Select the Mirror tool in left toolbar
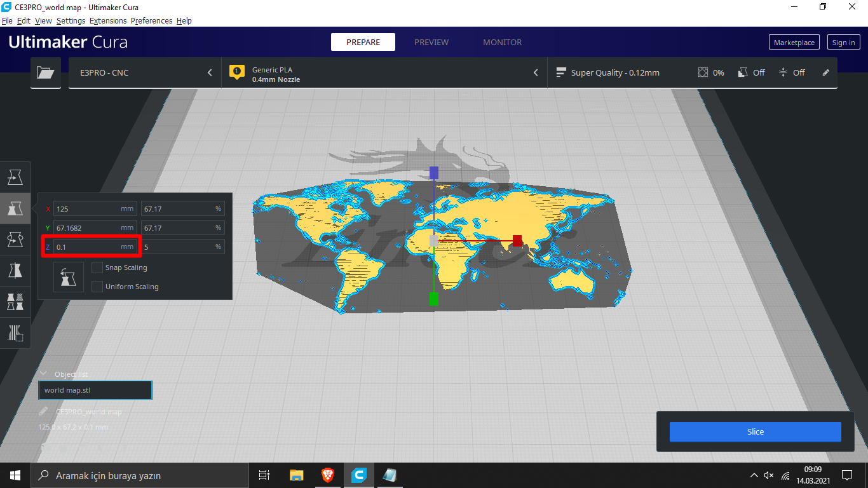Image resolution: width=868 pixels, height=488 pixels. [15, 271]
